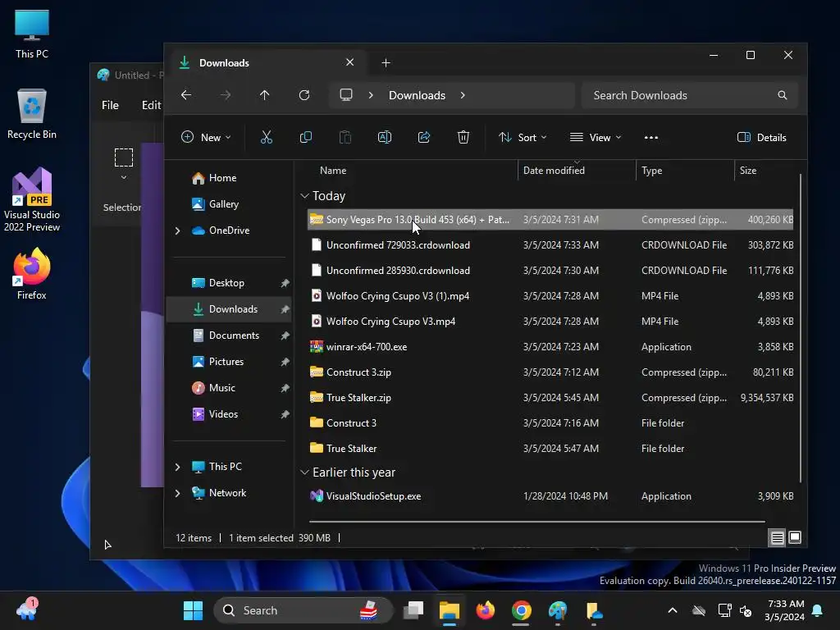Open the weather widget on taskbar
The image size is (840, 630).
[x=26, y=609]
